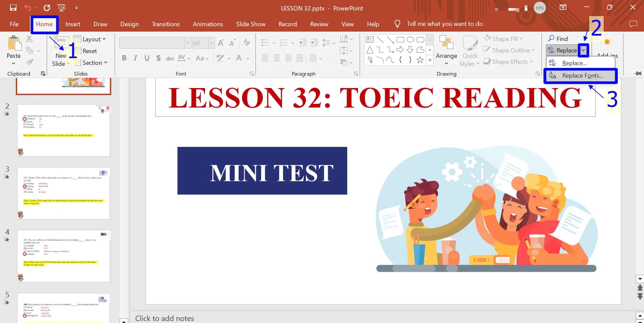Open text highlight color picker

pos(220,58)
